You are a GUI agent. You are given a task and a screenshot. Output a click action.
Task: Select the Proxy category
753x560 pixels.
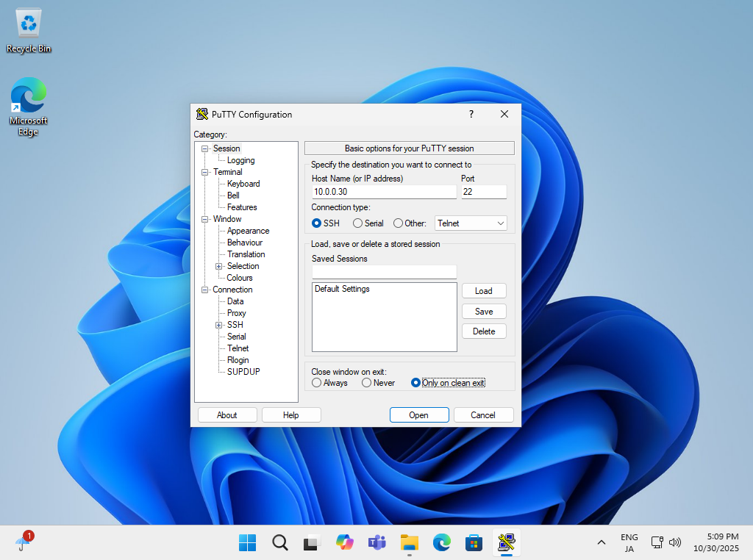click(x=236, y=312)
